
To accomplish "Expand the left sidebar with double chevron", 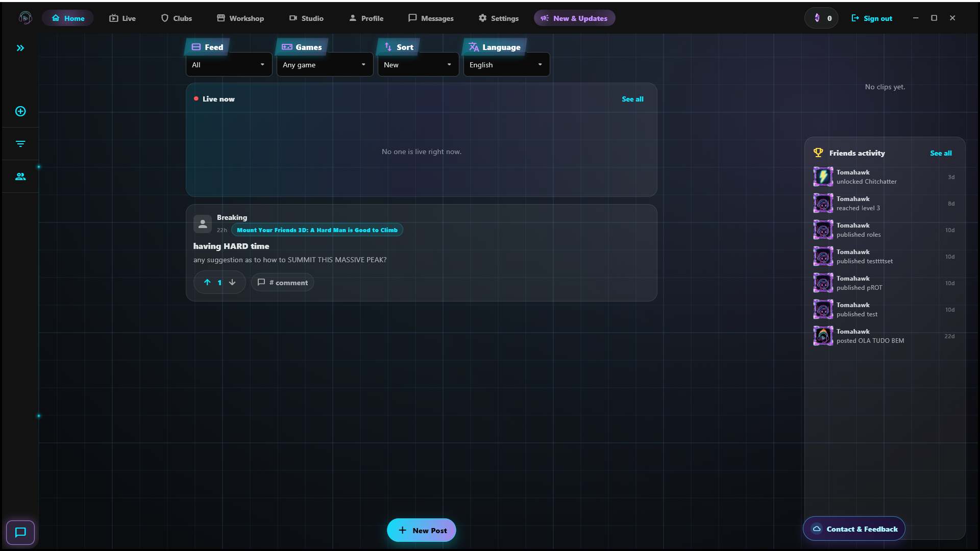I will pos(20,48).
